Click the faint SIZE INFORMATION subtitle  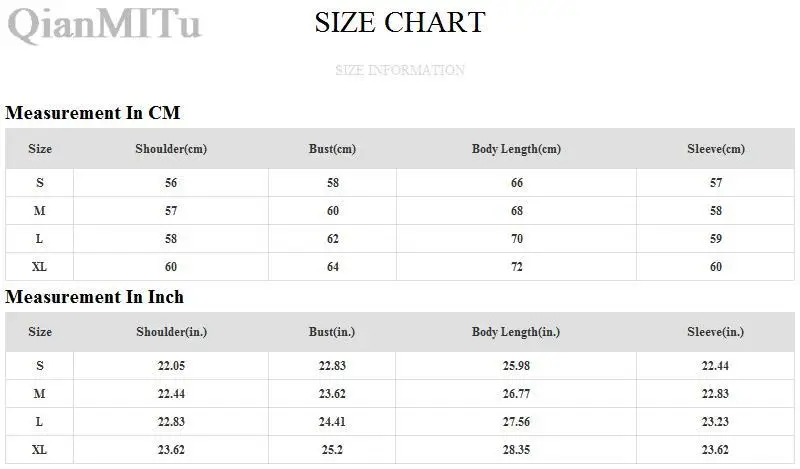(x=400, y=70)
